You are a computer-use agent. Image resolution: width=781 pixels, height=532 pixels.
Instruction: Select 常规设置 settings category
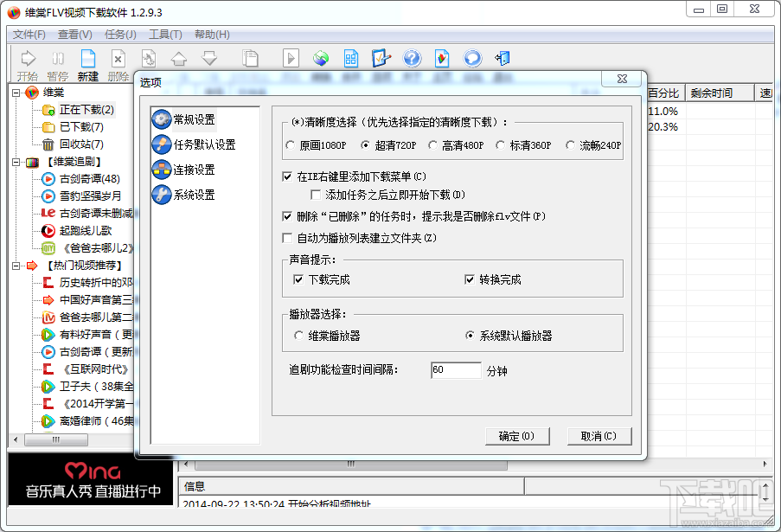click(184, 119)
